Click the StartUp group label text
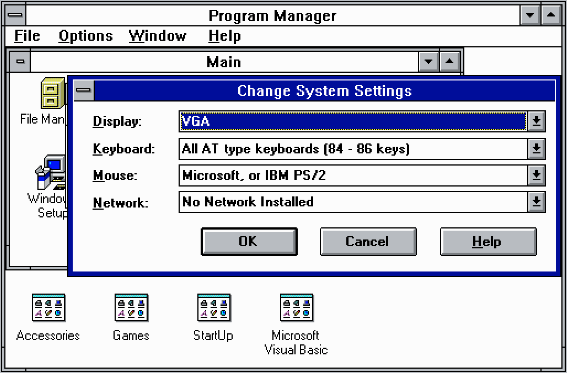The height and width of the screenshot is (373, 567). click(213, 336)
